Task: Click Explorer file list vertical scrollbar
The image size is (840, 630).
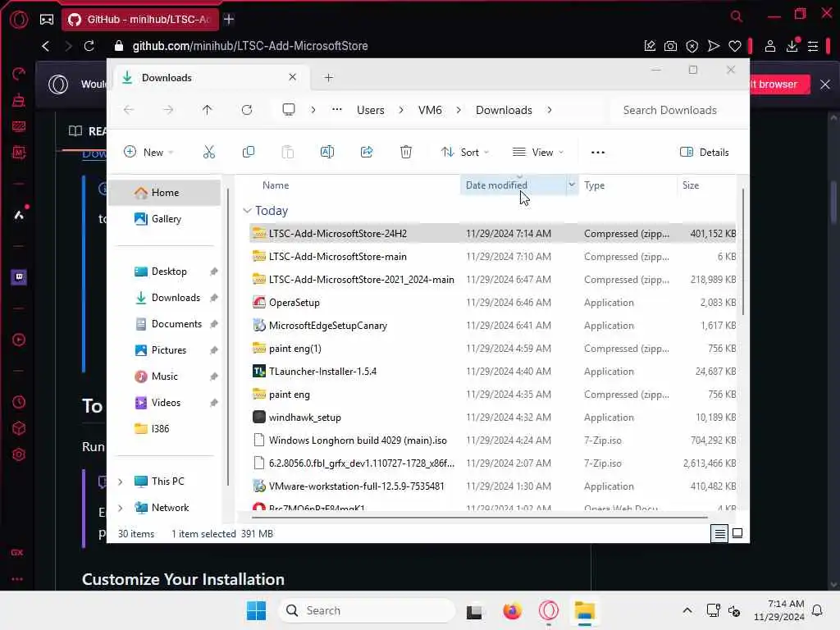Action: 742,252
